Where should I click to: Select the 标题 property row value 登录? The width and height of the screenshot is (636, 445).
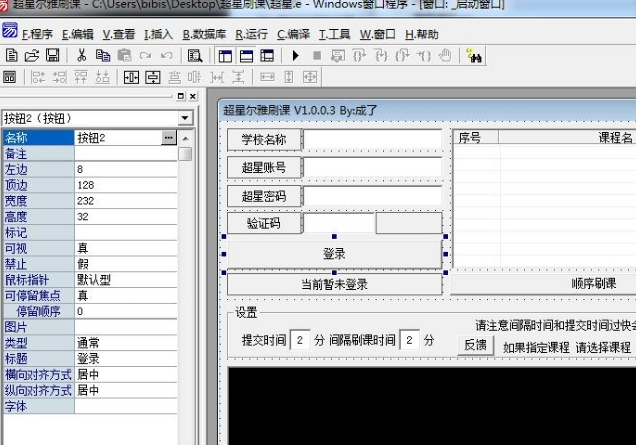coord(126,359)
